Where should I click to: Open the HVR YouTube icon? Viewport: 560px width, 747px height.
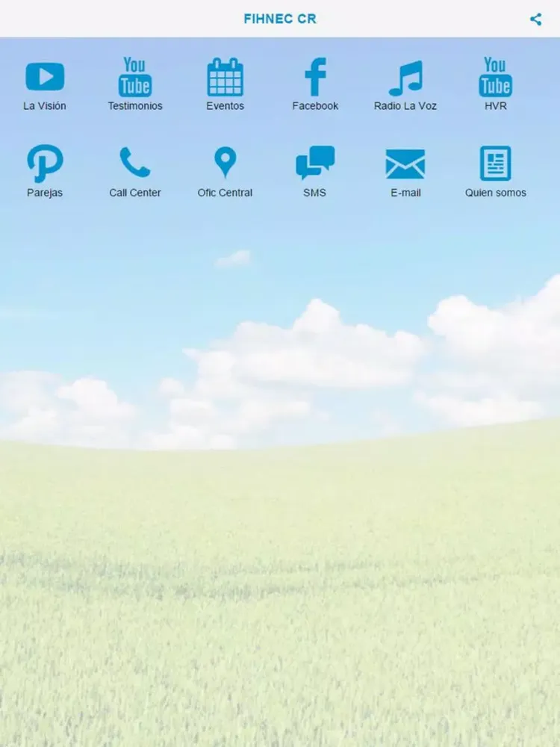(x=495, y=77)
